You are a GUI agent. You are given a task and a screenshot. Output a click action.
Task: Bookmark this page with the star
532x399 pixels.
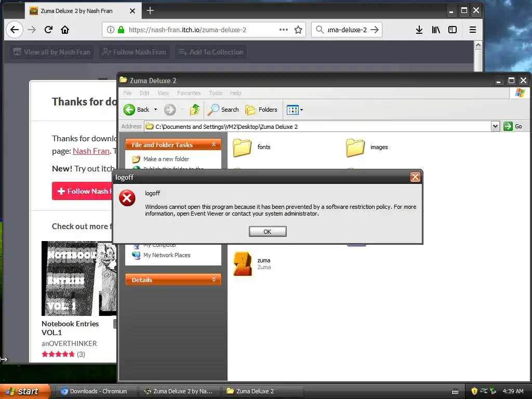point(298,30)
